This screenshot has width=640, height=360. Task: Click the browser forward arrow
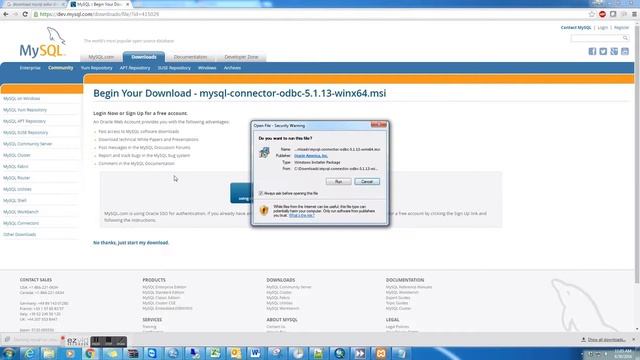16,14
